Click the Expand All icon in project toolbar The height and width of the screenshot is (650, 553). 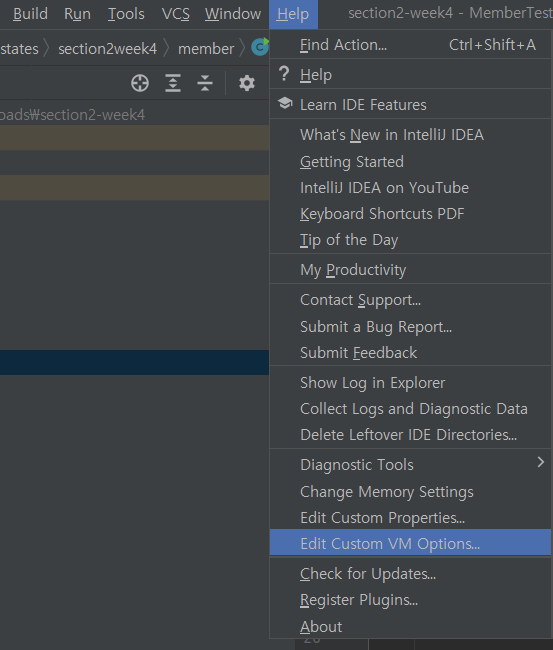(173, 83)
